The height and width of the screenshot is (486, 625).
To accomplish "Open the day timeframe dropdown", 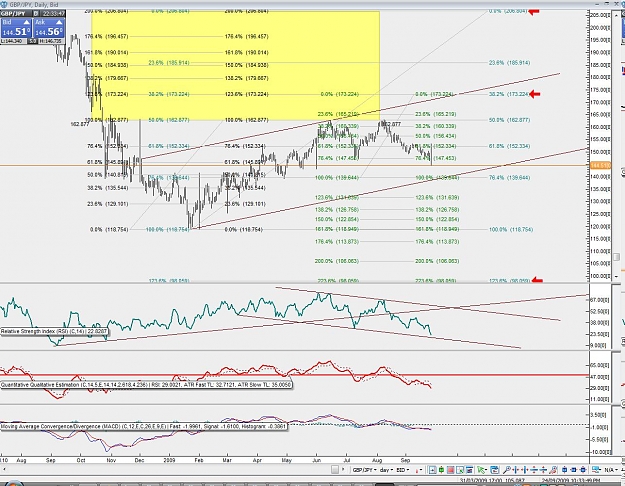I will (387, 470).
